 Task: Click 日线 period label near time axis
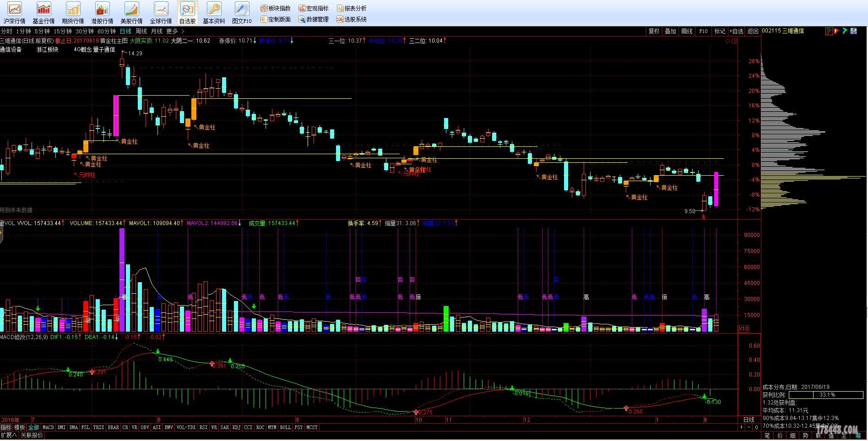749,419
